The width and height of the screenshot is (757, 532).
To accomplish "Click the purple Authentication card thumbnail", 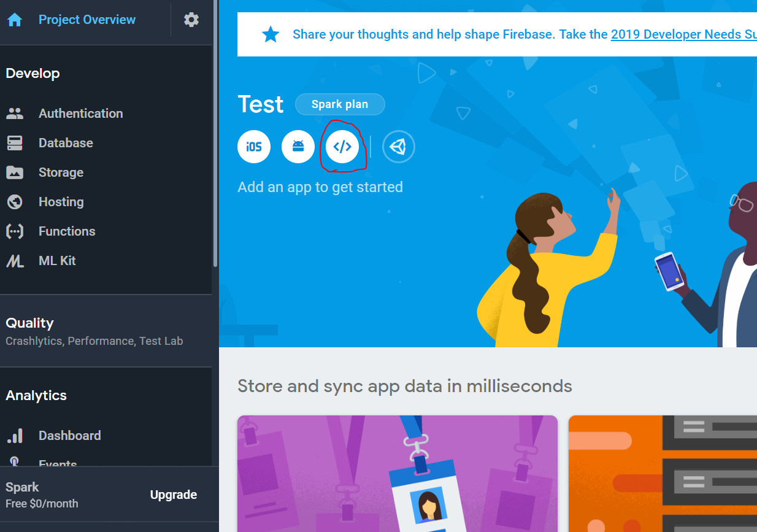I will point(398,474).
